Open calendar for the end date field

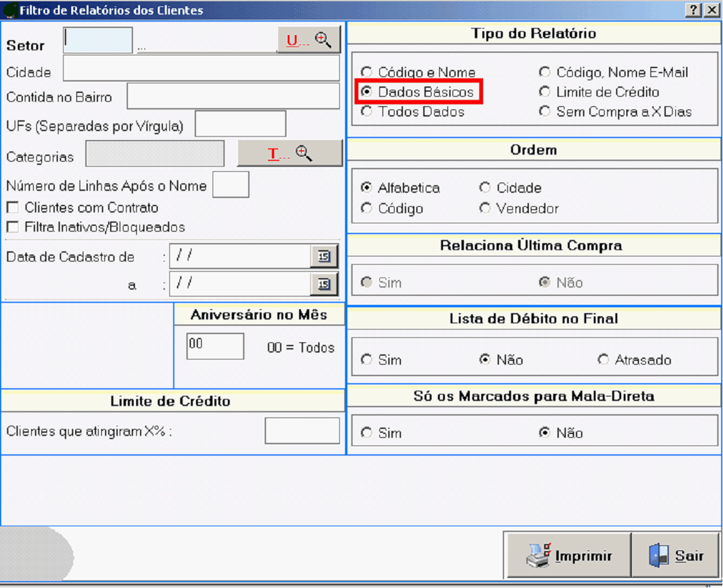click(x=324, y=284)
